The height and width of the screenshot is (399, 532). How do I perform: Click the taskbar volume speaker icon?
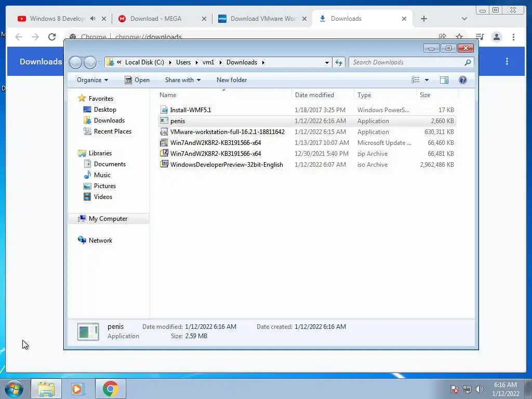(479, 389)
